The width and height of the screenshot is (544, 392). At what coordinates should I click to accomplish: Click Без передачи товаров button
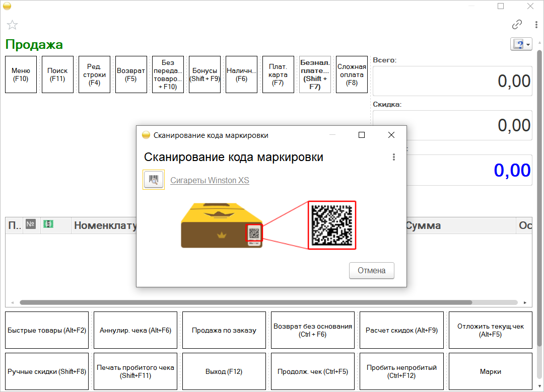[x=168, y=74]
